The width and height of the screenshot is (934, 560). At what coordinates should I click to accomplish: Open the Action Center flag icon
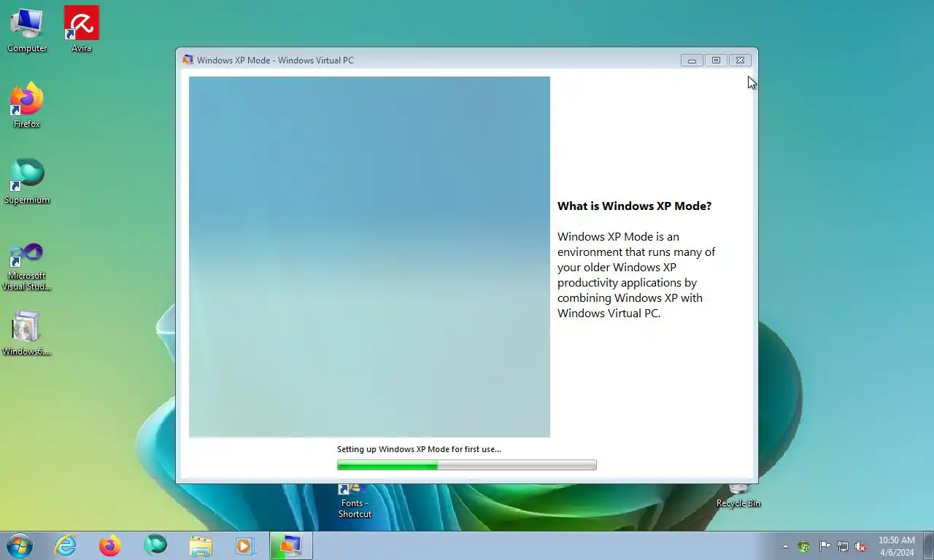click(x=825, y=546)
